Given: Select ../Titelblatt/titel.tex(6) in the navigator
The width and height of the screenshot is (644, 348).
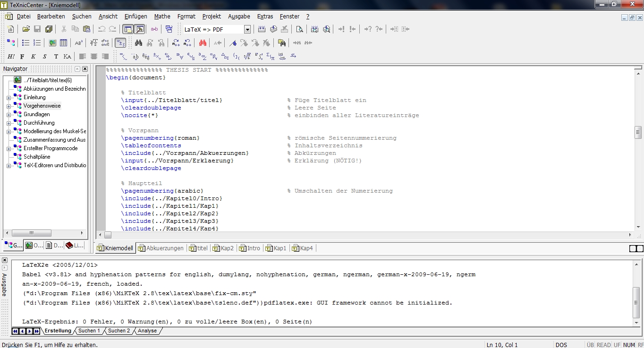Looking at the screenshot, I should [x=47, y=80].
